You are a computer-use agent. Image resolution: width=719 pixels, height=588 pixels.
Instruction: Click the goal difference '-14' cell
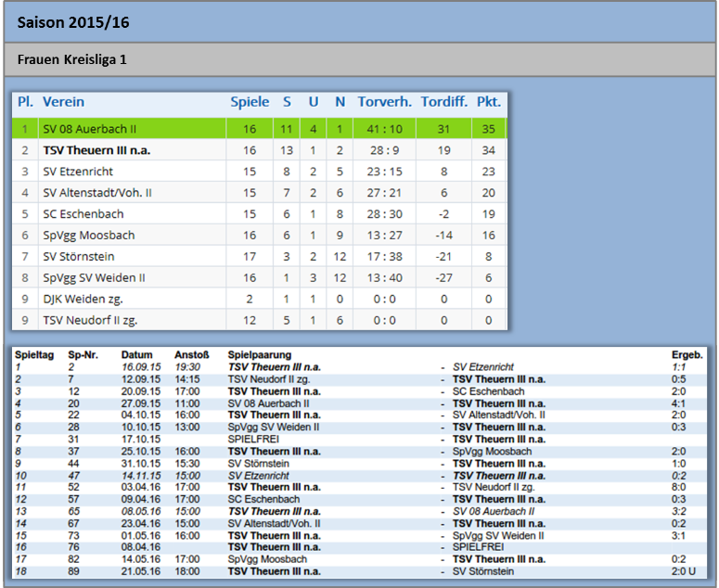click(443, 236)
